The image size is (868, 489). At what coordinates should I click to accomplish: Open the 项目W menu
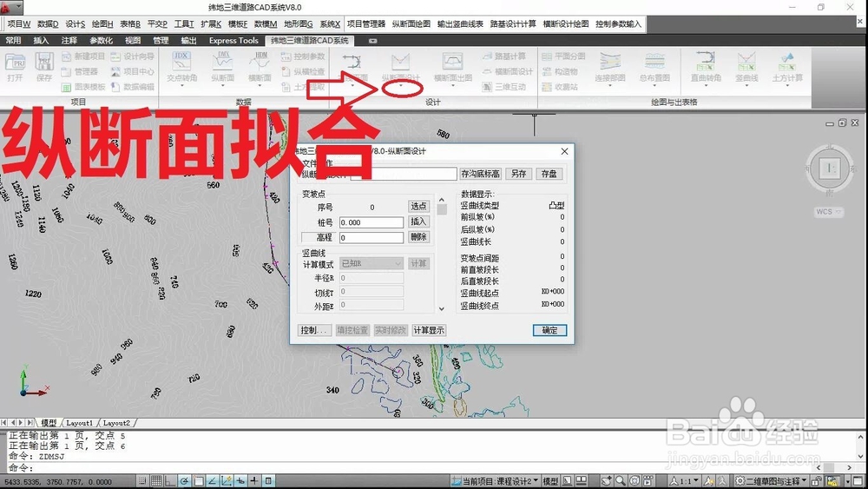pyautogui.click(x=19, y=23)
